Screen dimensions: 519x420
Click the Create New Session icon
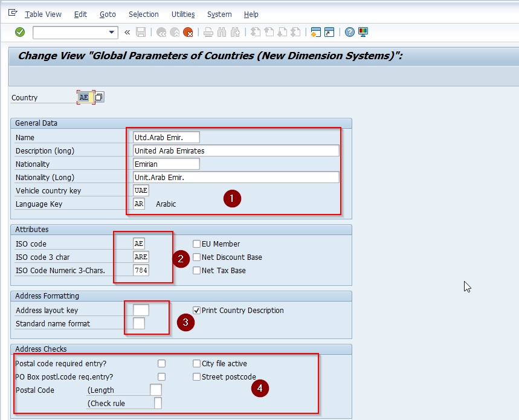click(x=315, y=32)
